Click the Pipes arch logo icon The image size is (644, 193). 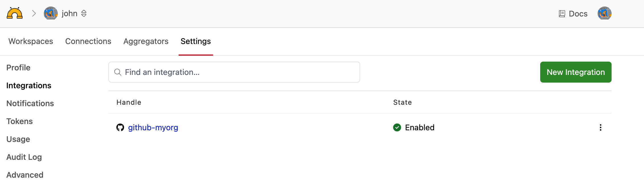point(15,13)
